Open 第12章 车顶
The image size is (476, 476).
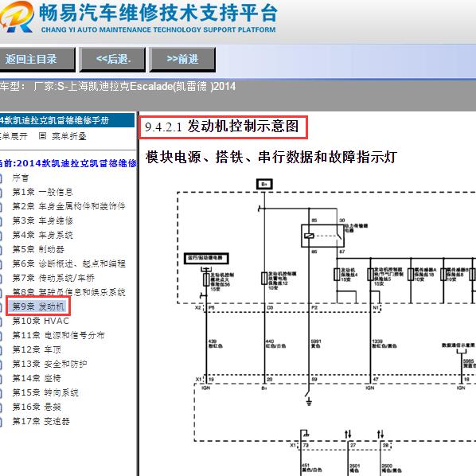pos(37,349)
